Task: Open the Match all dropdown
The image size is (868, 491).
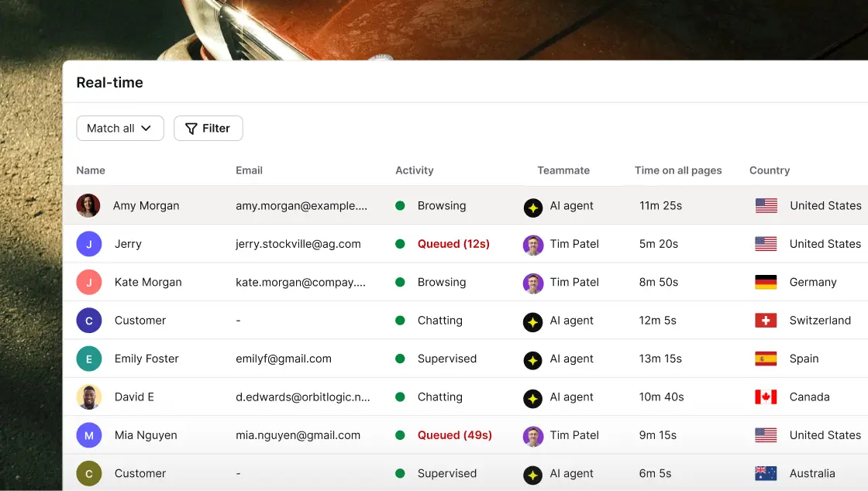Action: coord(120,129)
